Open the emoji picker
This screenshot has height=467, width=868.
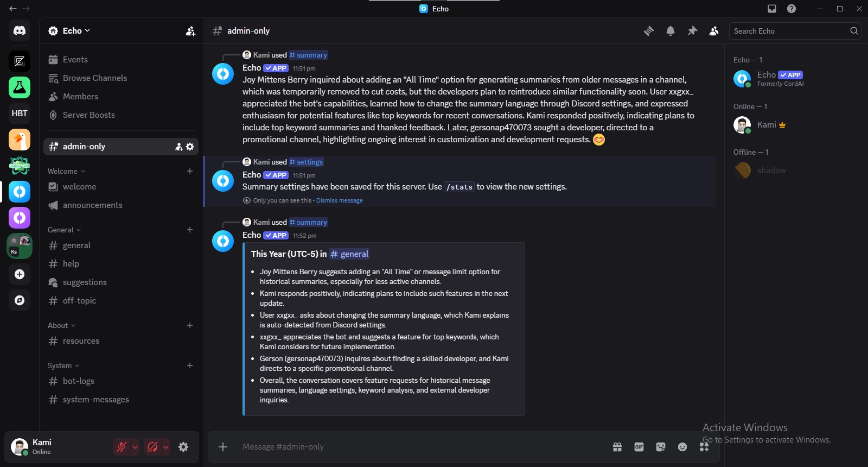tap(682, 447)
